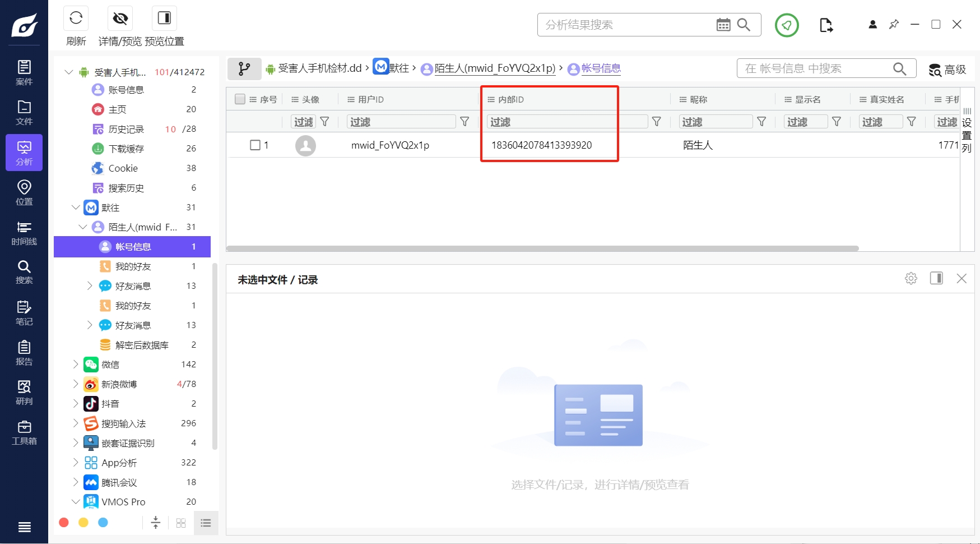This screenshot has width=980, height=544.
Task: Click the 序号 column header
Action: coord(268,99)
